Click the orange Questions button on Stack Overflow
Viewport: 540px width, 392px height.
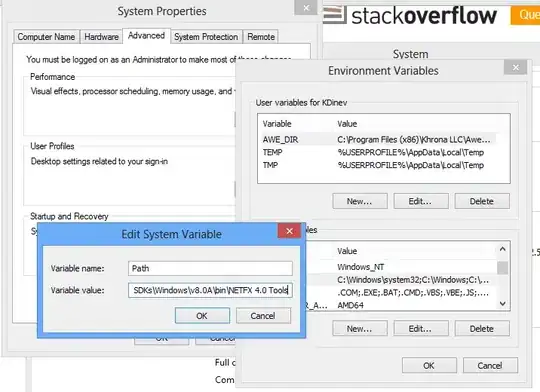(525, 15)
